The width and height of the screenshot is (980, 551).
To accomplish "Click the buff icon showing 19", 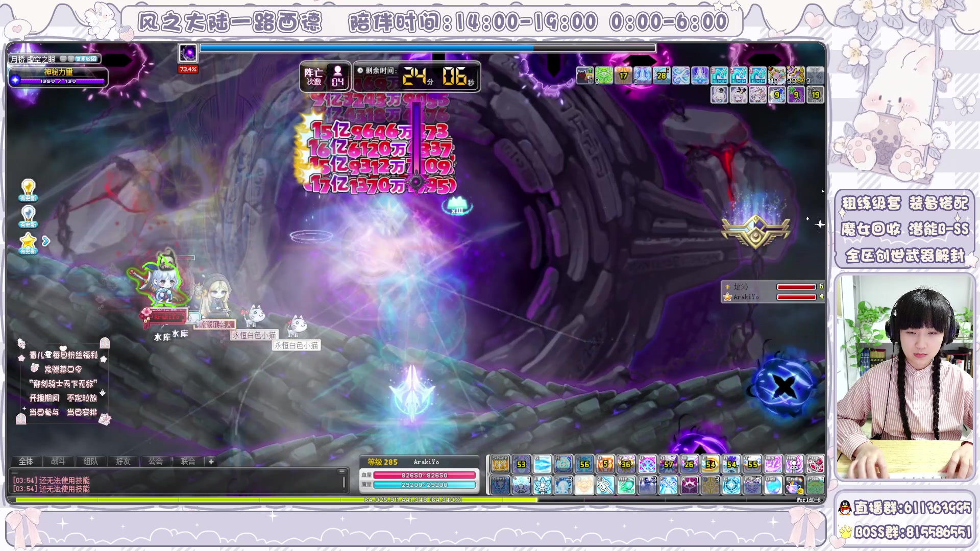I will coord(815,95).
